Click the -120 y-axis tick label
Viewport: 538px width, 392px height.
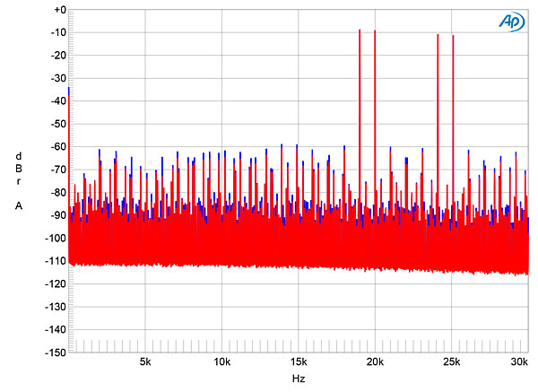[56, 284]
